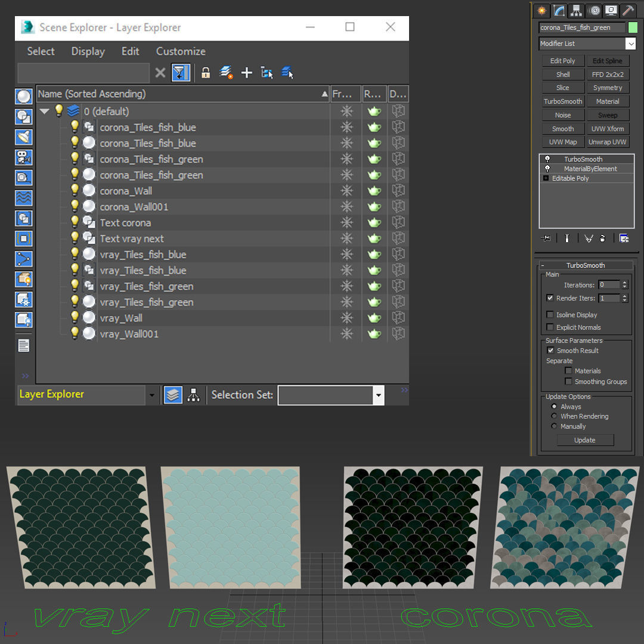Open the Modifier List dropdown

pos(630,44)
